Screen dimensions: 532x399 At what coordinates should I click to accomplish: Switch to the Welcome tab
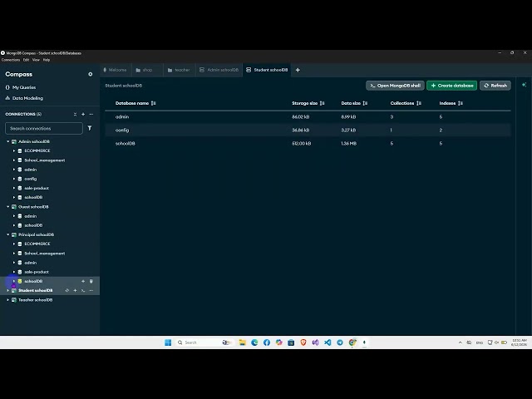(x=115, y=70)
